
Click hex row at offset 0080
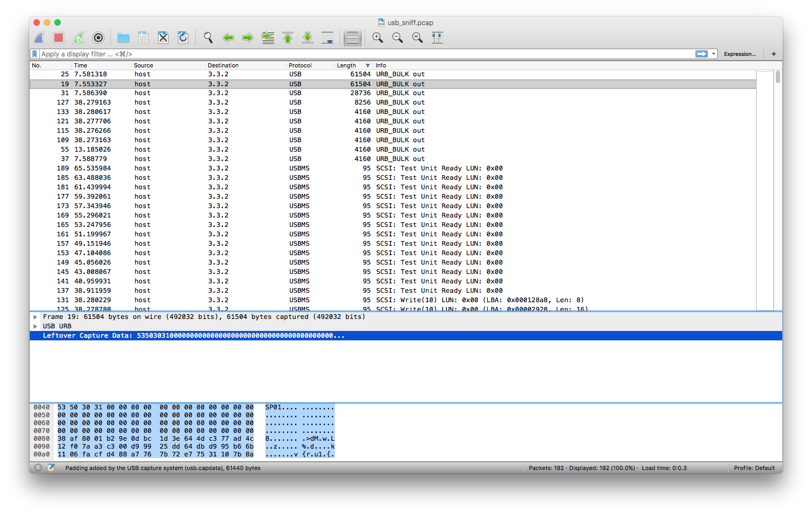coord(183,439)
